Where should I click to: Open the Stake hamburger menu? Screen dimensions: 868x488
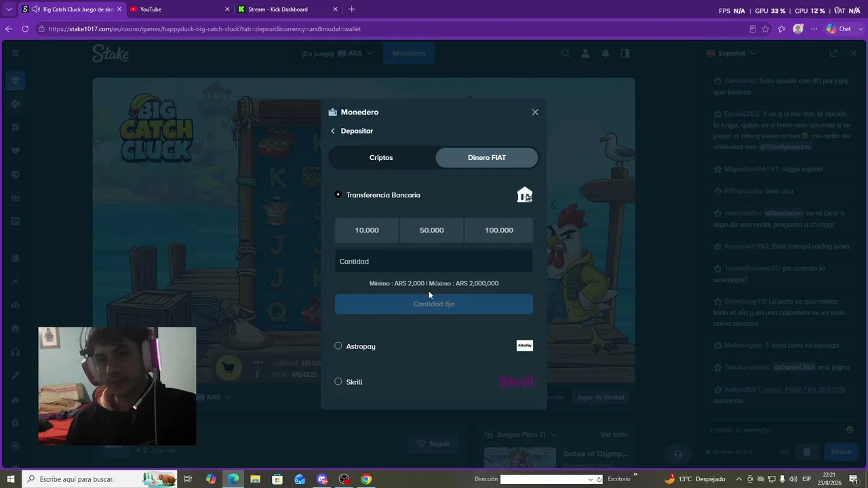click(x=15, y=53)
